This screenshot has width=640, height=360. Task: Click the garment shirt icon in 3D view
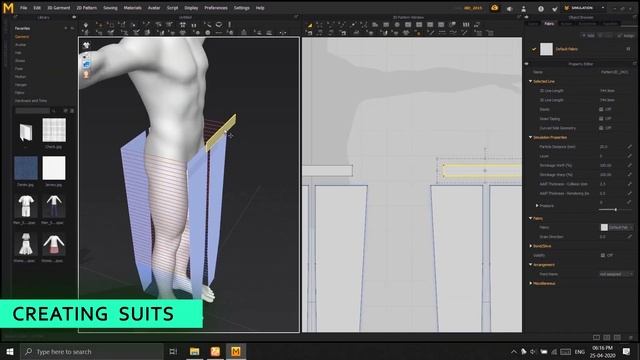pos(86,45)
